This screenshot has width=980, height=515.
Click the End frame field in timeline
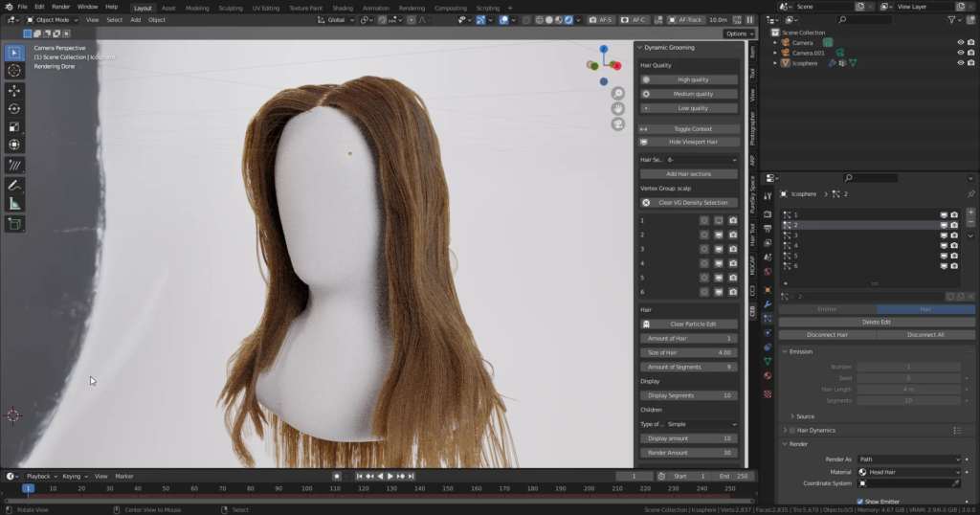click(734, 476)
